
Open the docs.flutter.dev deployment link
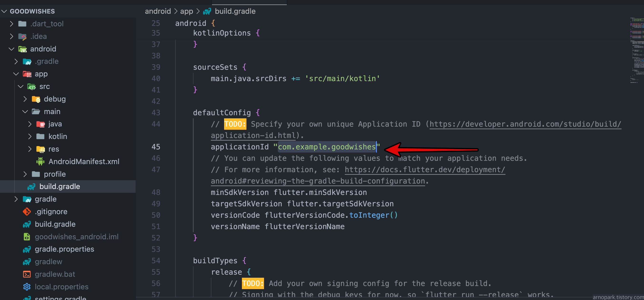tap(424, 170)
